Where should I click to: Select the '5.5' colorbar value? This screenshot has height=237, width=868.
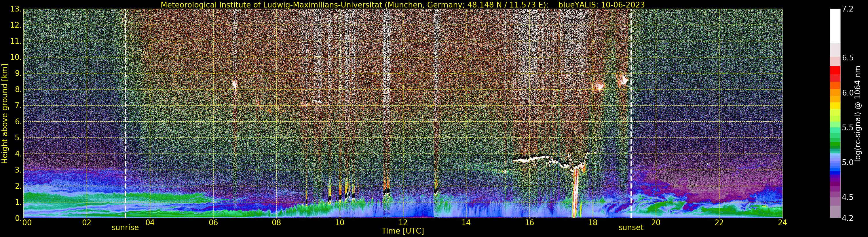[x=848, y=128]
